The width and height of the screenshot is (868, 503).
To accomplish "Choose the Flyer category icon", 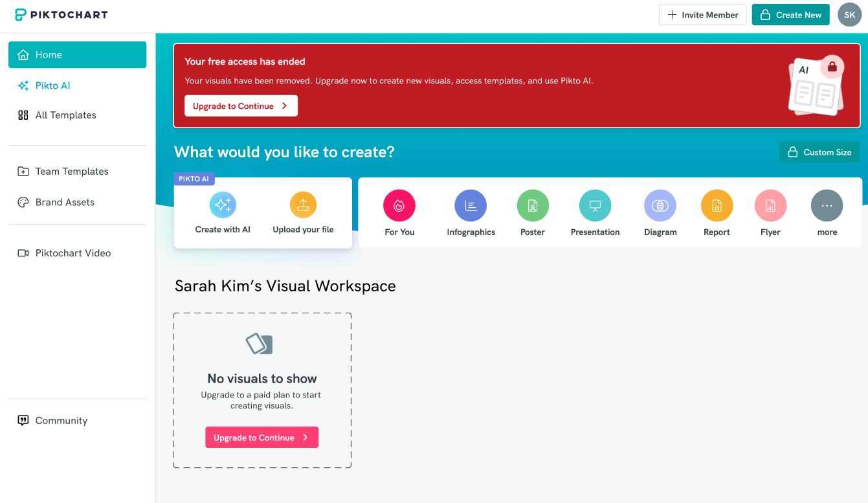I will [771, 206].
